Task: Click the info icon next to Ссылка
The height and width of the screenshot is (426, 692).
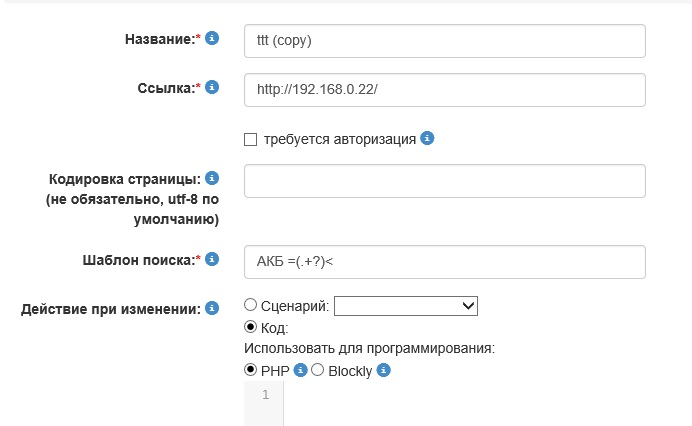Action: coord(212,87)
